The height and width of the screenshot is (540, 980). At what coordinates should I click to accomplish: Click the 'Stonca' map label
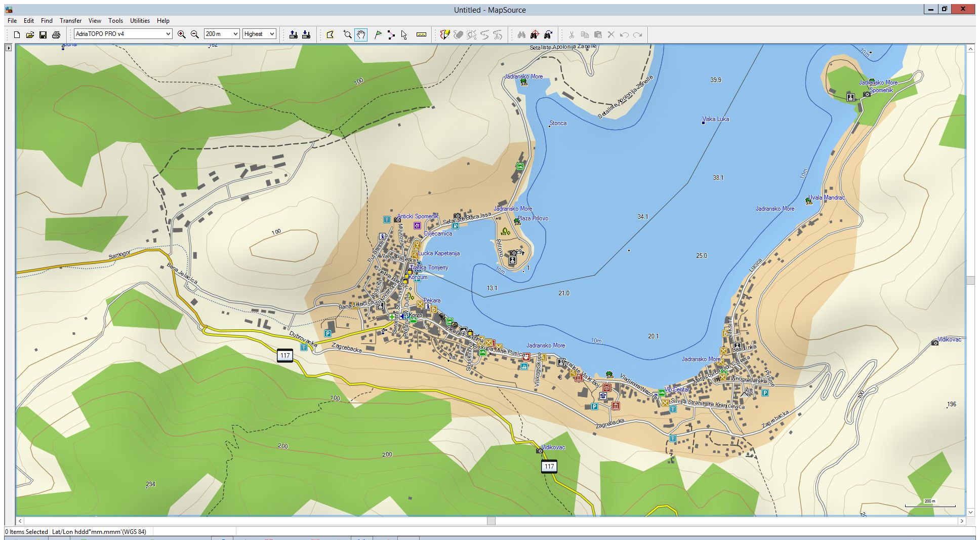pyautogui.click(x=558, y=123)
